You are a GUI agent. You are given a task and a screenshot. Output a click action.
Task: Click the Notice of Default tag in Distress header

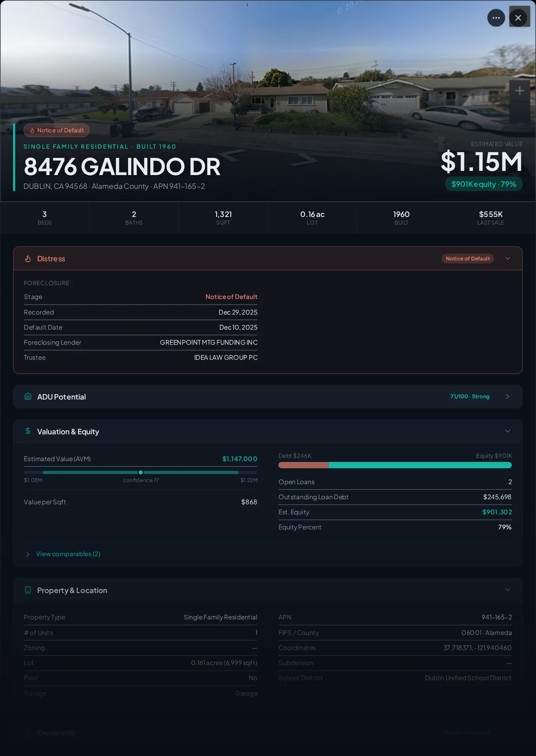pyautogui.click(x=467, y=259)
